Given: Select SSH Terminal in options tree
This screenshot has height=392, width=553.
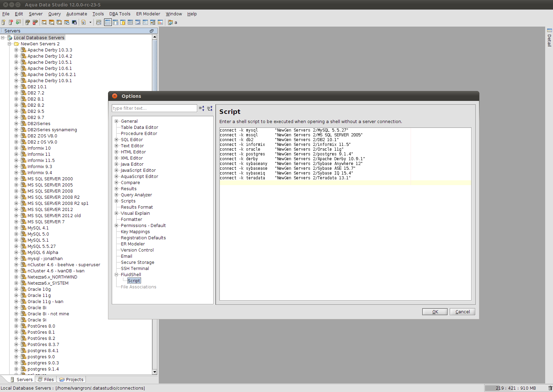Looking at the screenshot, I should pyautogui.click(x=135, y=269).
